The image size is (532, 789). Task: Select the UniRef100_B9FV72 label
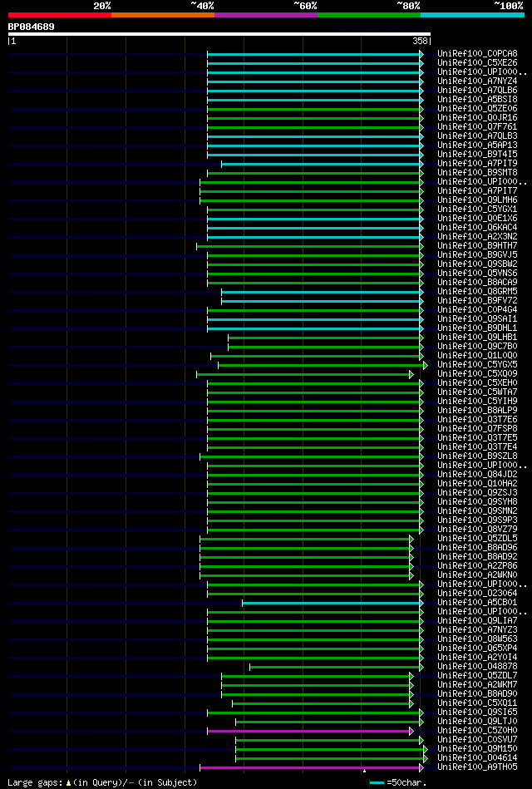[x=477, y=301]
